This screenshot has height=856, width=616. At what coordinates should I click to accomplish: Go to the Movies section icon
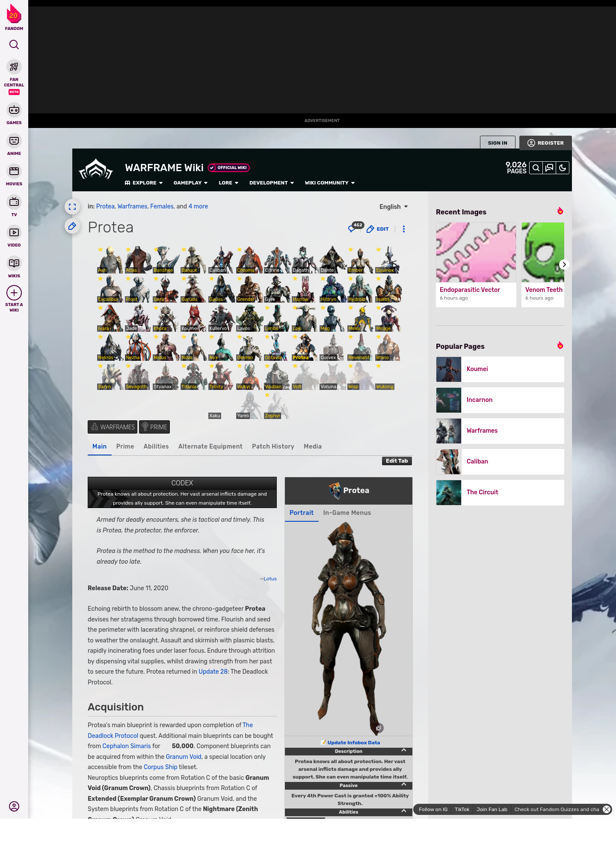(14, 171)
